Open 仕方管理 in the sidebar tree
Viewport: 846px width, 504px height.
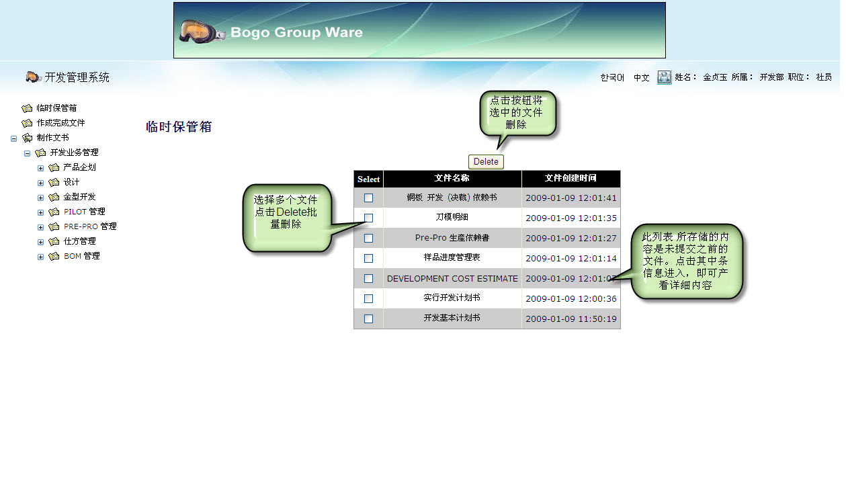tap(79, 241)
